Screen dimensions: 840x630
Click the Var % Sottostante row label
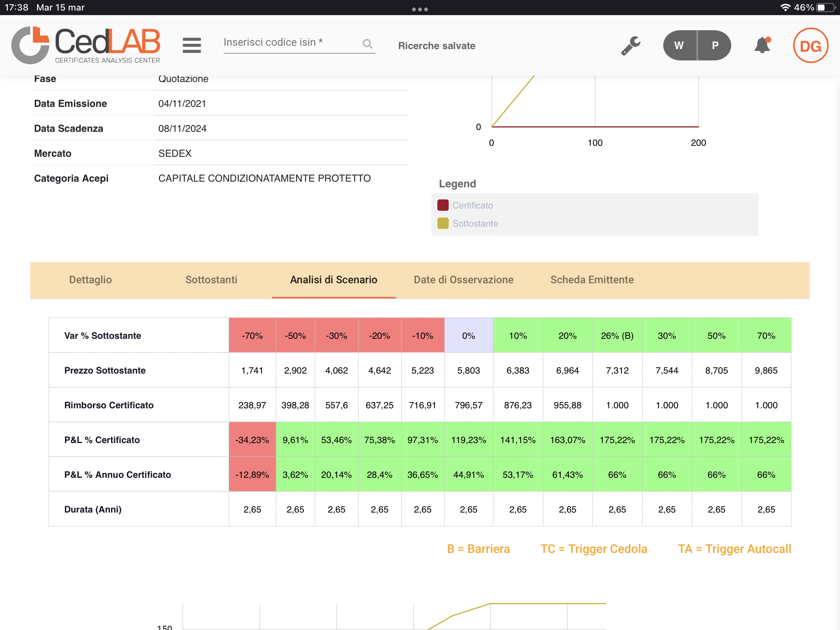pyautogui.click(x=102, y=336)
